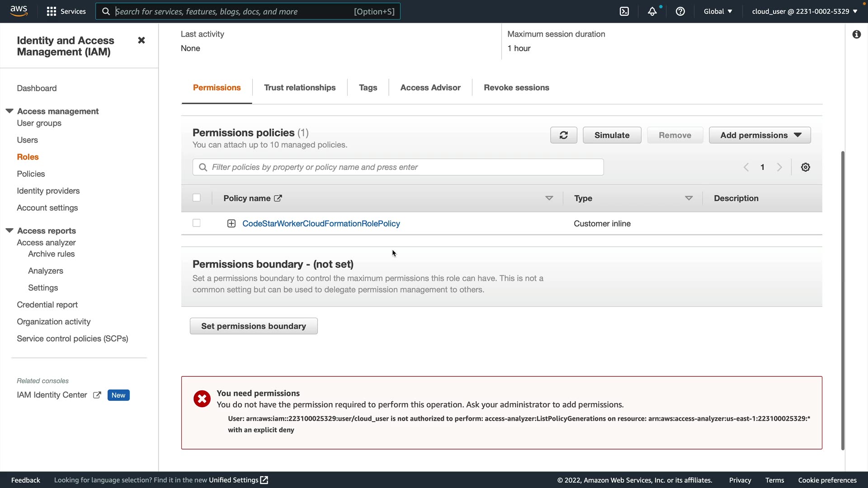The image size is (868, 488).
Task: Collapse the Access management section
Action: point(9,111)
